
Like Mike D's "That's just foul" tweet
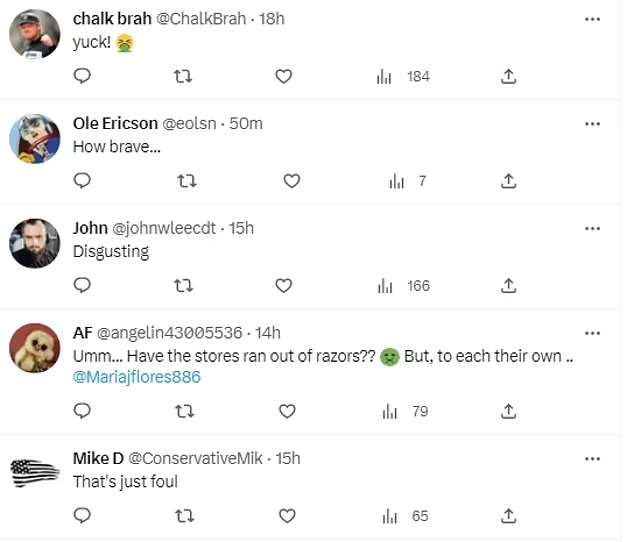pyautogui.click(x=287, y=516)
